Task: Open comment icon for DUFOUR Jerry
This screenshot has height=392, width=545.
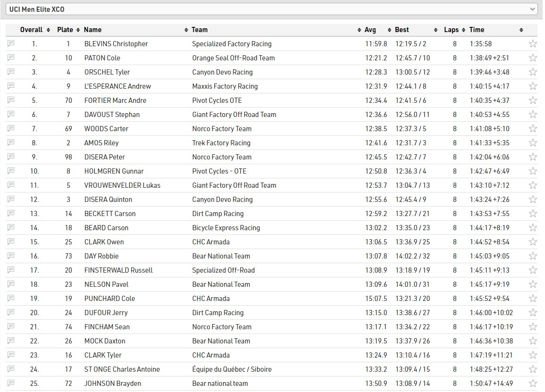Action: pyautogui.click(x=11, y=312)
